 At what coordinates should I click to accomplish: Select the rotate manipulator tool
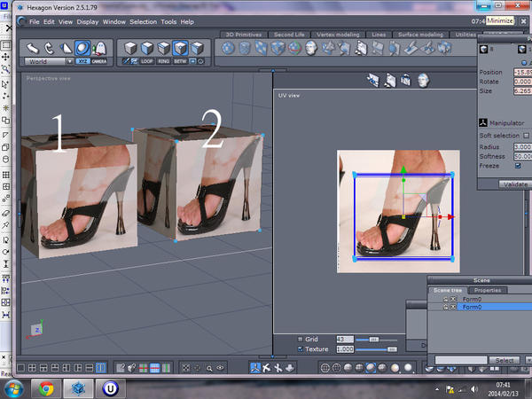click(49, 49)
